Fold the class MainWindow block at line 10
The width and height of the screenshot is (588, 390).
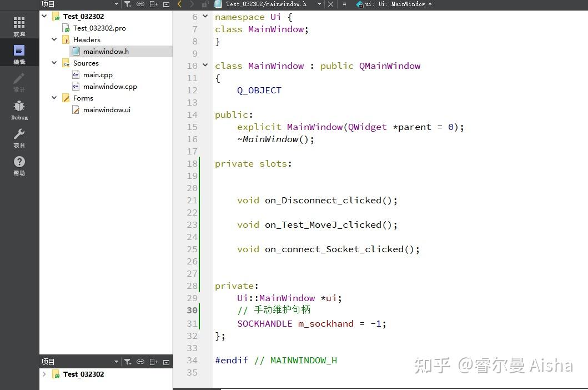pos(205,65)
